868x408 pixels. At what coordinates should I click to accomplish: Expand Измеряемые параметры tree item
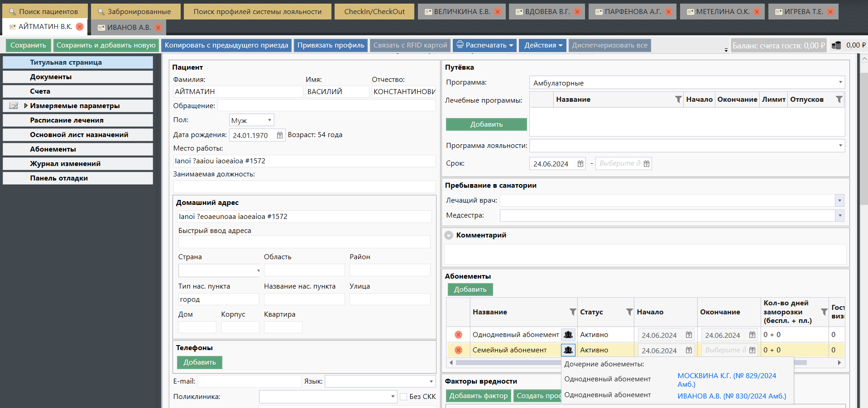point(26,106)
